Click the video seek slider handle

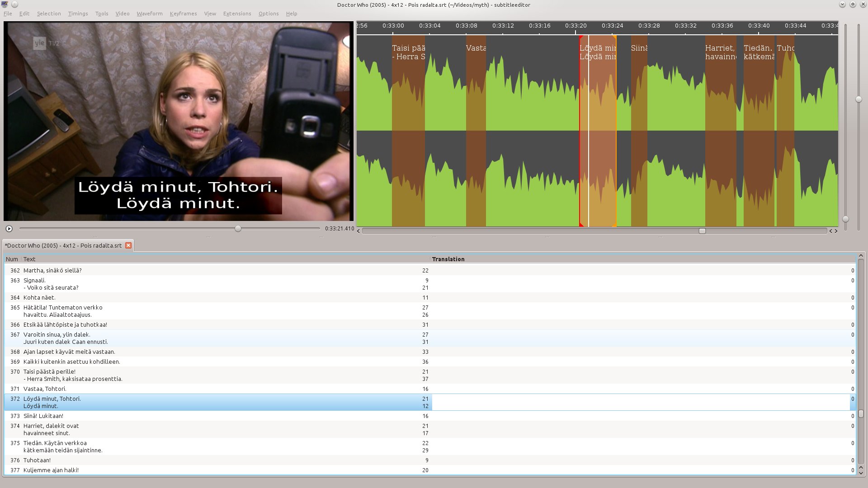(238, 229)
